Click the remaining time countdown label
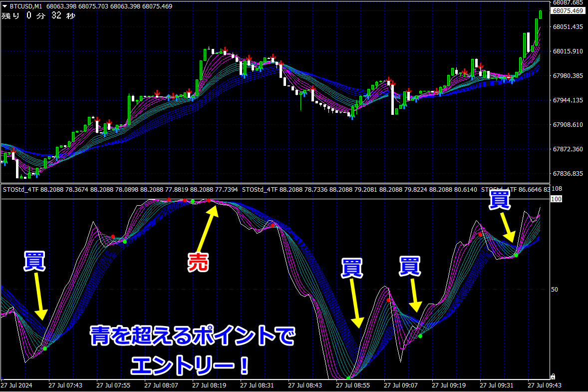Image resolution: width=588 pixels, height=392 pixels. [38, 16]
